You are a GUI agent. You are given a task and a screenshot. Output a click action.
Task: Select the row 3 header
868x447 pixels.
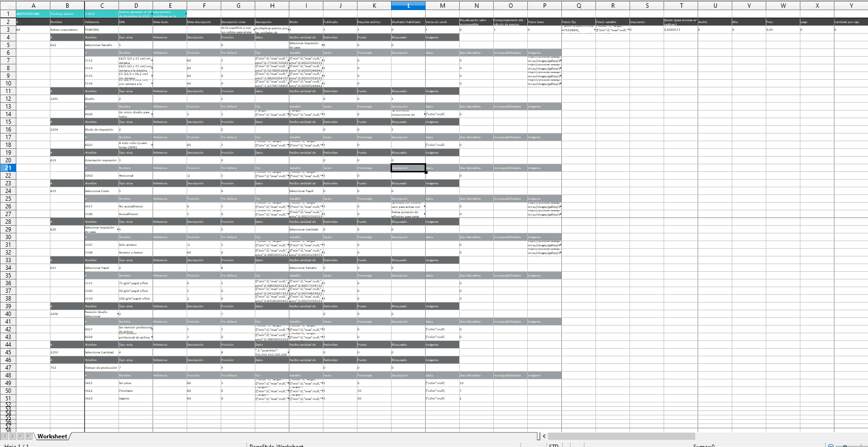tap(8, 30)
